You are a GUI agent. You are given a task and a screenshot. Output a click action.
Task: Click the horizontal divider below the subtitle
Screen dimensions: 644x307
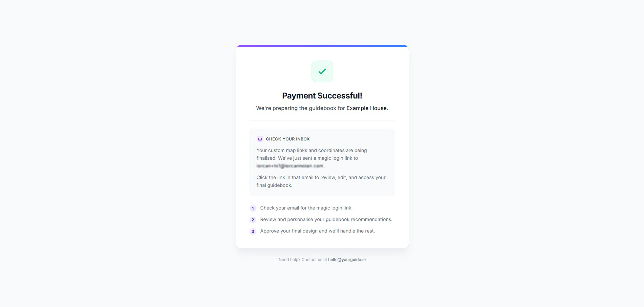322,120
